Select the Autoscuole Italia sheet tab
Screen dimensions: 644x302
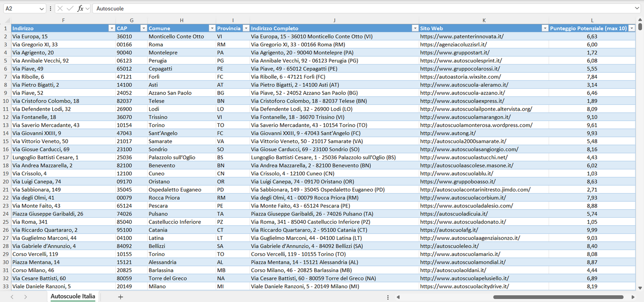(x=73, y=296)
